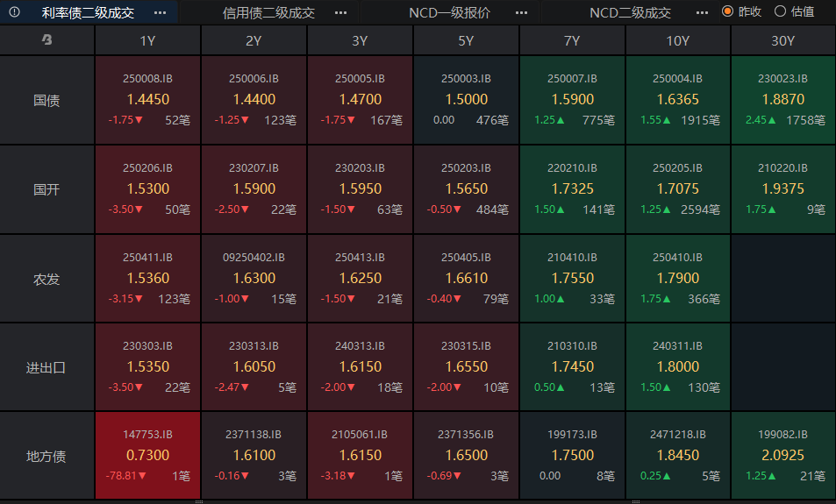
Task: Select the 国债 row label
Action: pos(46,100)
